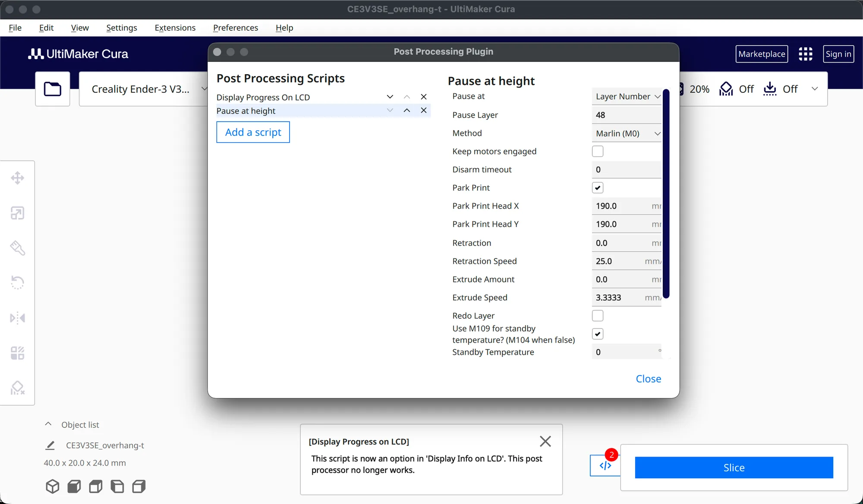Viewport: 863px width, 504px height.
Task: Click the adhesion Off icon in settings bar
Action: coord(770,89)
